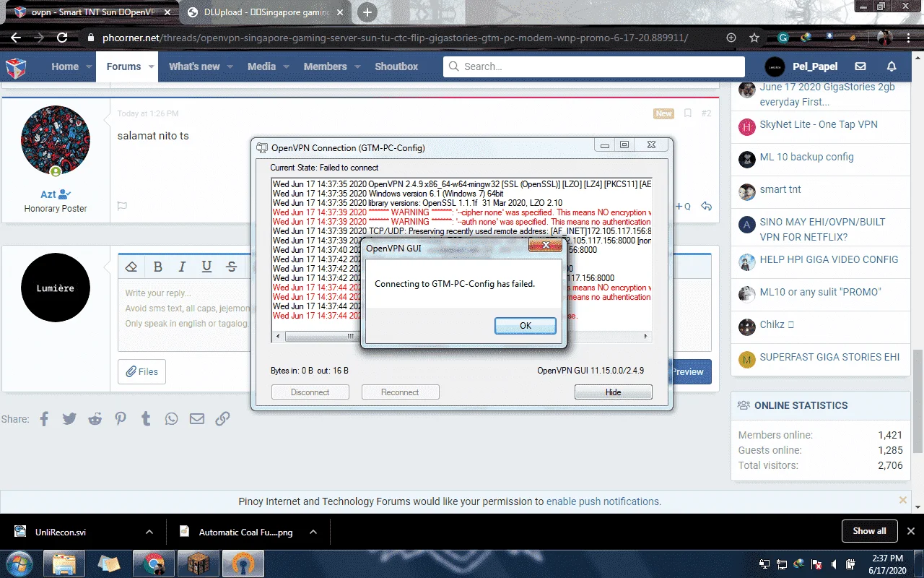Expand the Home menu dropdown arrow

(90, 66)
